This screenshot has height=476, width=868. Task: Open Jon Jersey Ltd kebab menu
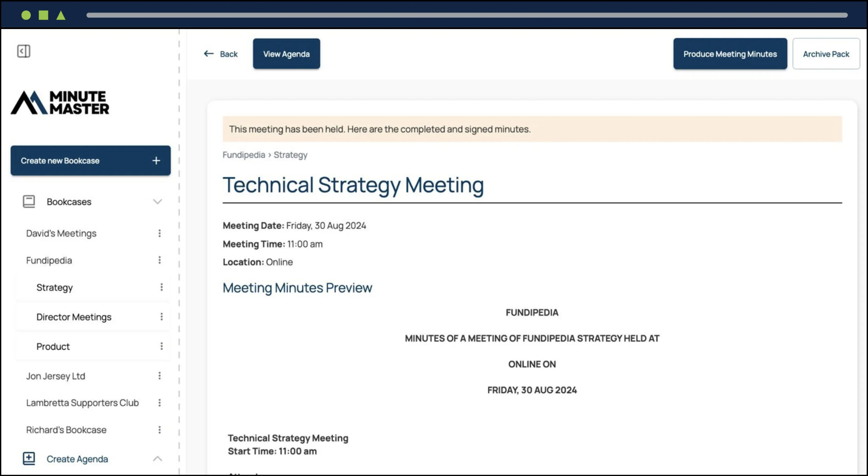pyautogui.click(x=160, y=376)
